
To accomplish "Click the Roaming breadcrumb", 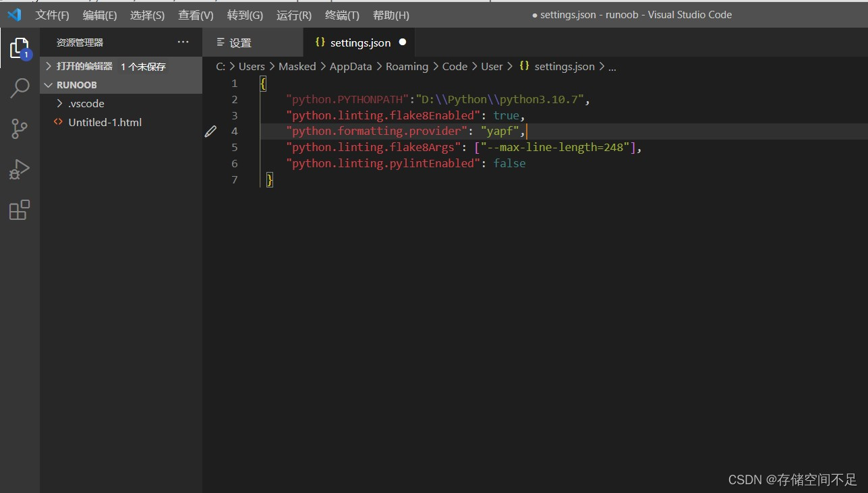I will coord(407,66).
